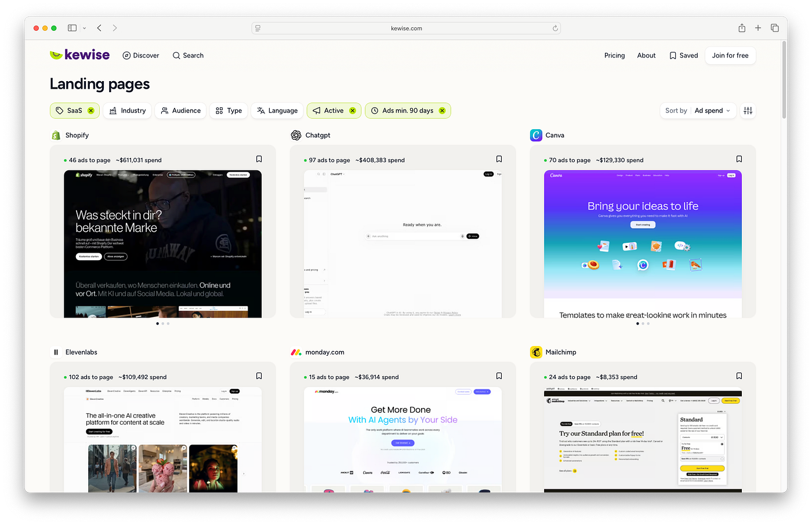The width and height of the screenshot is (812, 525).
Task: Click the Shopify brand name
Action: [77, 136]
